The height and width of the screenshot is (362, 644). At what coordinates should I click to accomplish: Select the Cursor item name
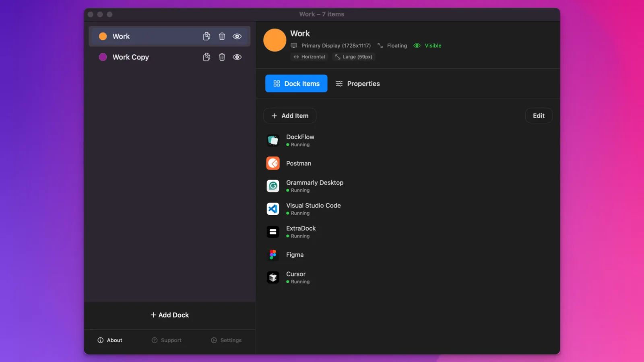click(296, 274)
